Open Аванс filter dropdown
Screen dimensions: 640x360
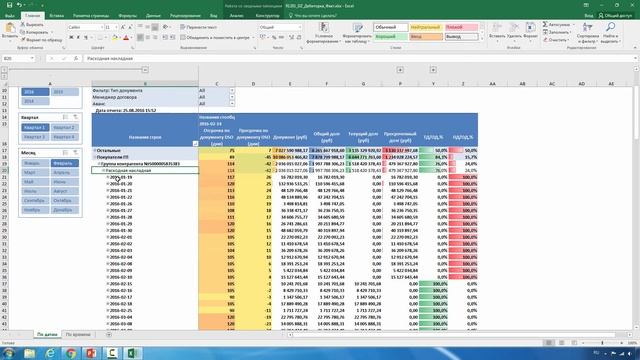(x=232, y=104)
